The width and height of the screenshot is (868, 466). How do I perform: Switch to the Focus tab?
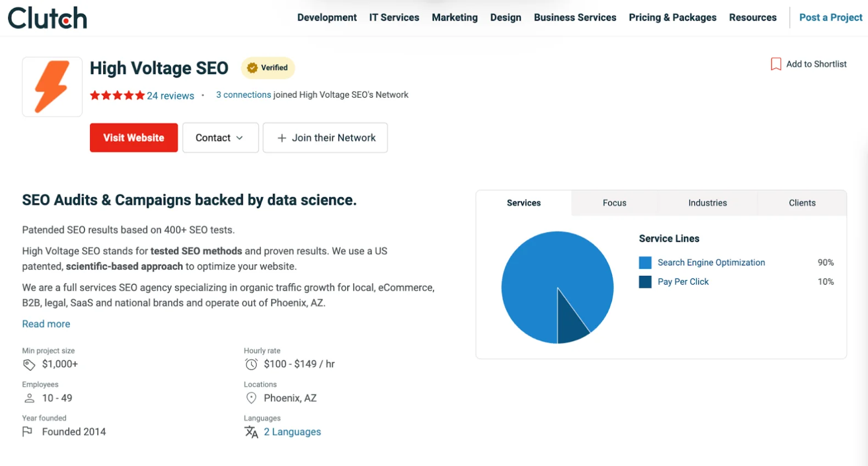(x=615, y=203)
